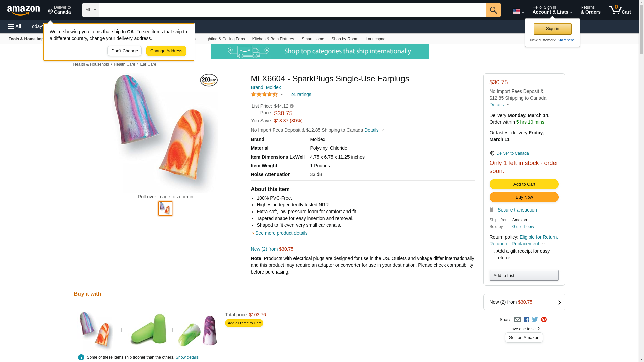Open the shopping cart icon

tap(620, 10)
